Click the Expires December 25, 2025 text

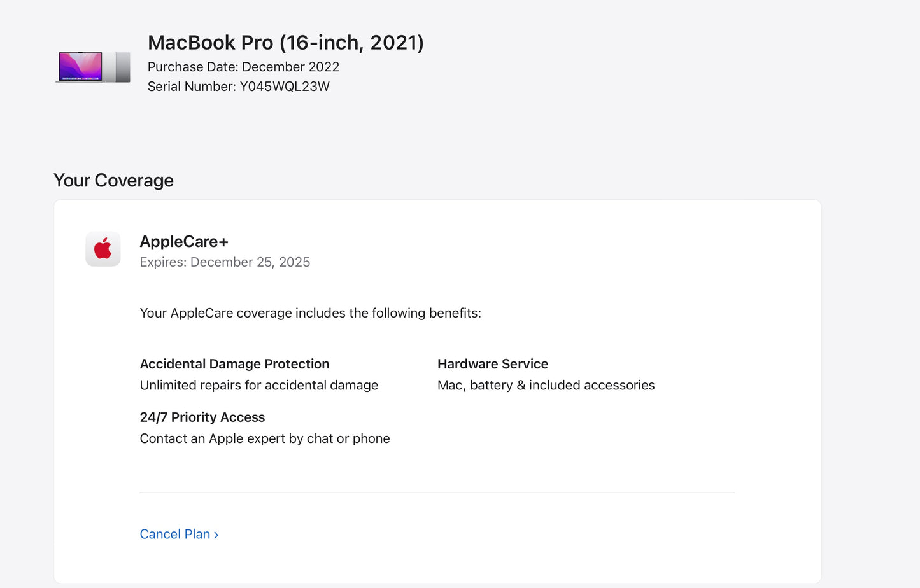coord(225,262)
